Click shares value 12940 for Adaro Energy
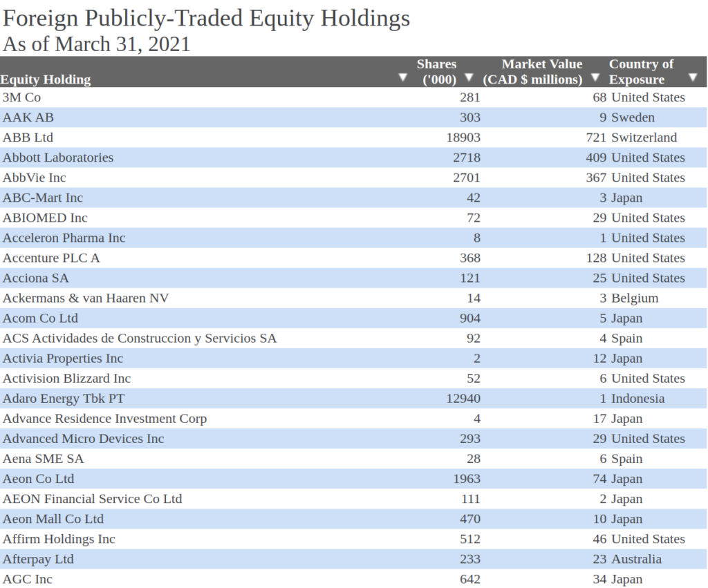Image resolution: width=708 pixels, height=588 pixels. 463,399
